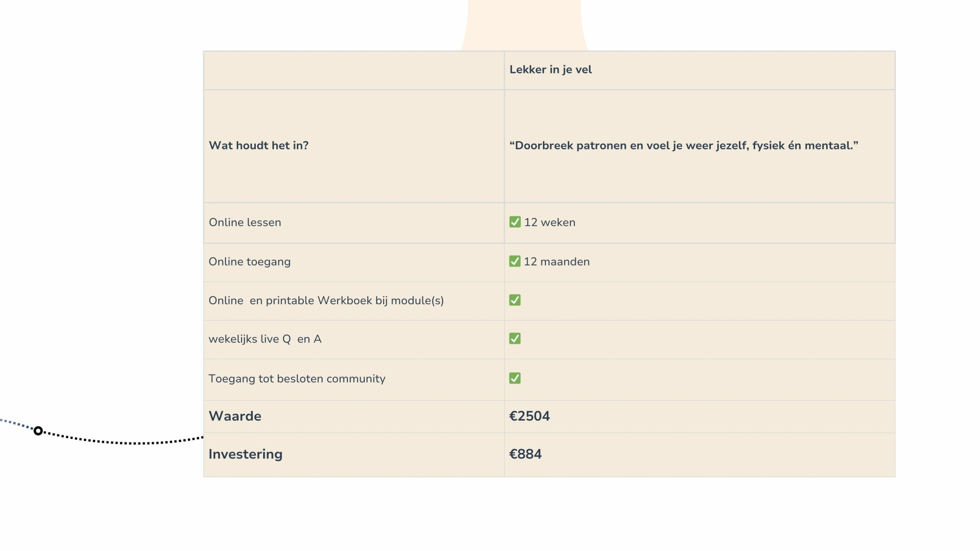Click the 'Online en printable Werkboek' label

(x=326, y=301)
